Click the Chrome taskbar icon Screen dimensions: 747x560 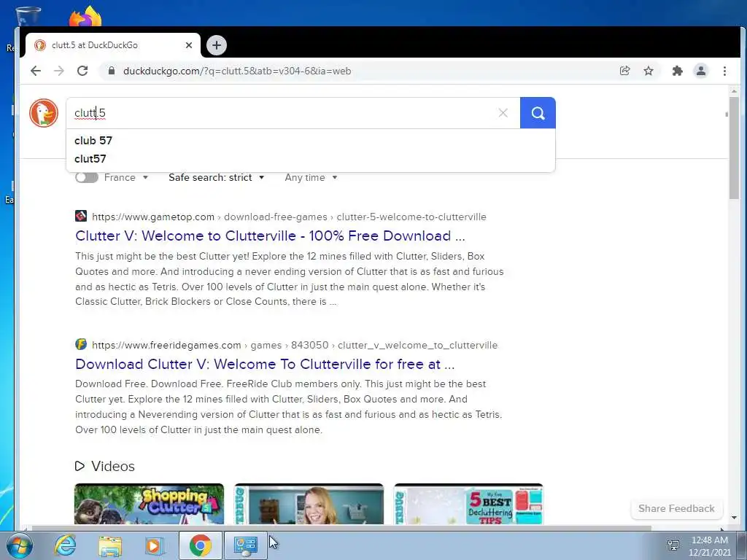coord(200,545)
